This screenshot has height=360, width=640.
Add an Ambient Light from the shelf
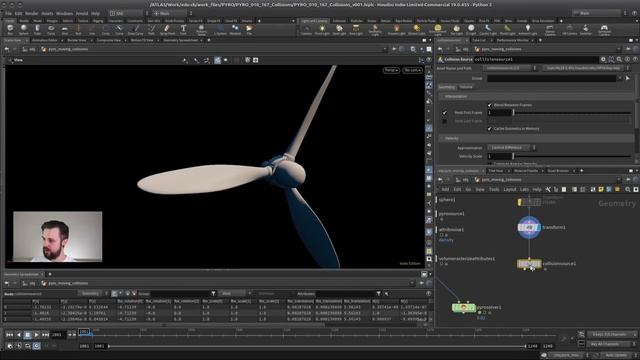[528, 29]
